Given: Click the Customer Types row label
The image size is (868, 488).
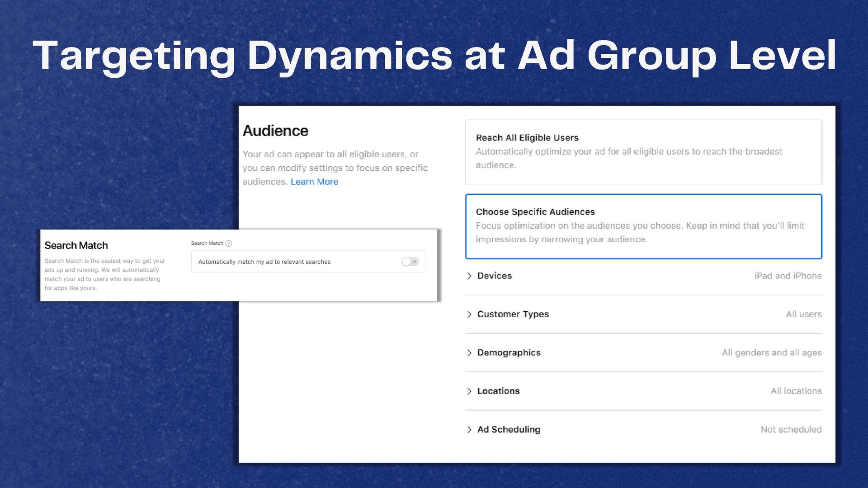Looking at the screenshot, I should click(513, 314).
